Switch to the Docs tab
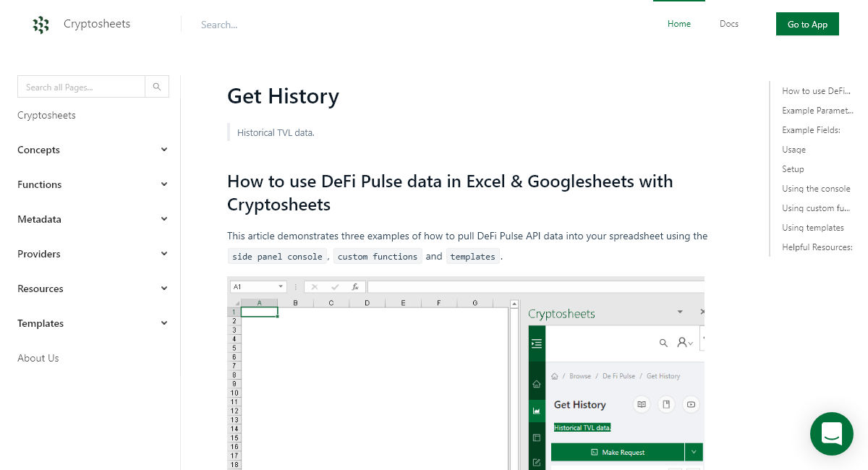The width and height of the screenshot is (868, 470). click(x=728, y=24)
